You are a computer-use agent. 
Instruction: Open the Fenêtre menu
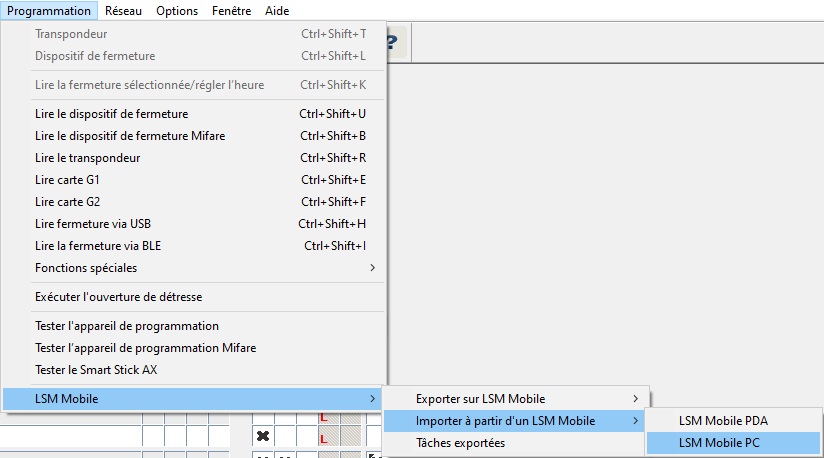pyautogui.click(x=231, y=10)
